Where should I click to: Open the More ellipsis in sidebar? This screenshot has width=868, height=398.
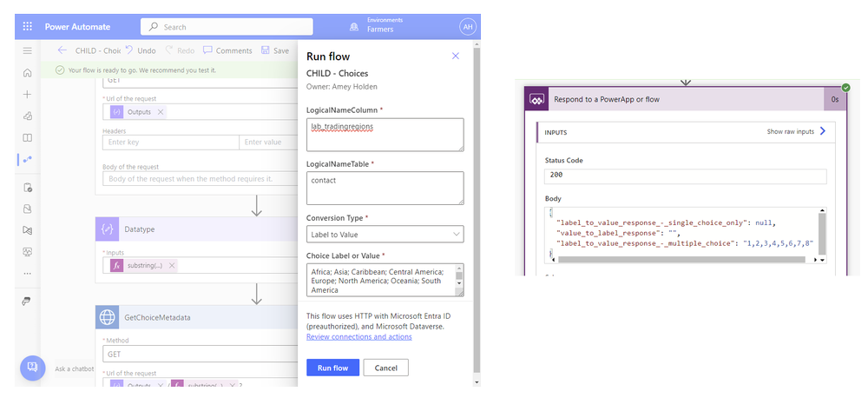[27, 273]
